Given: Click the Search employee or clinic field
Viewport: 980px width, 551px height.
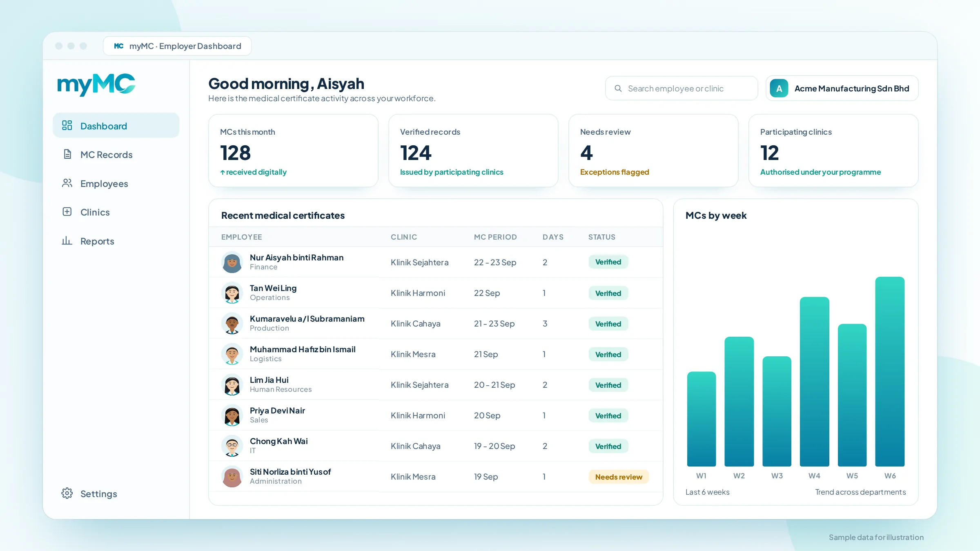Looking at the screenshot, I should 682,88.
